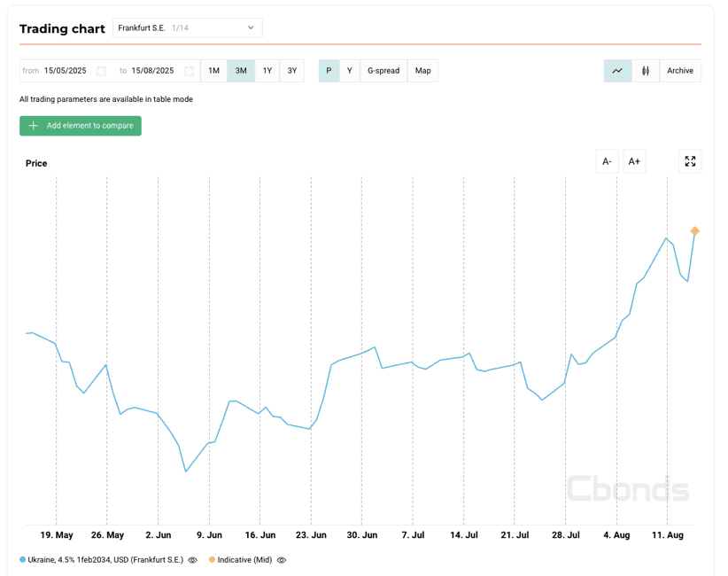Show the G-spread chart
Screen dimensions: 728x576
pos(383,71)
